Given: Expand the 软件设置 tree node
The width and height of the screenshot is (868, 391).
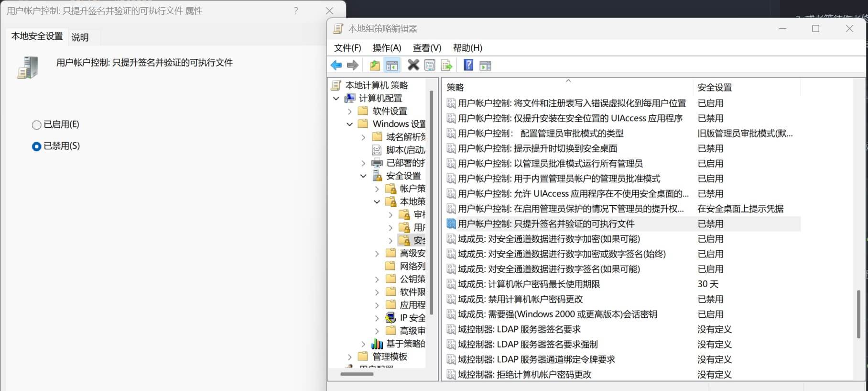Looking at the screenshot, I should click(349, 112).
